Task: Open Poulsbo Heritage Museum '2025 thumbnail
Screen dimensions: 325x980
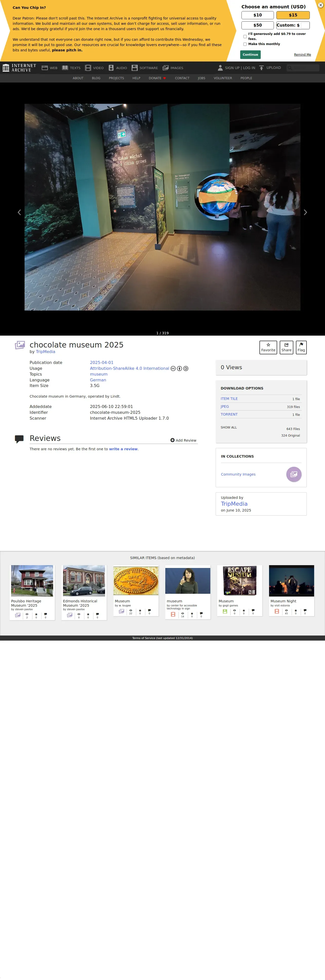Action: 32,581
